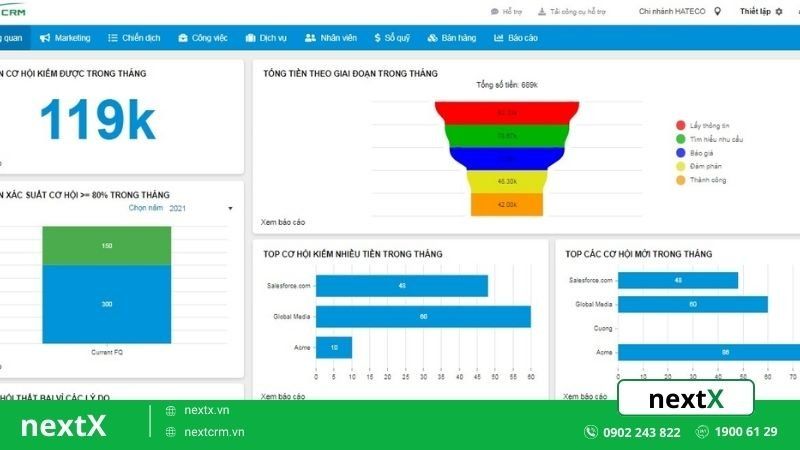Screen dimensions: 800x450
Task: Click the Sổ quỹ dollar icon
Action: tap(377, 38)
